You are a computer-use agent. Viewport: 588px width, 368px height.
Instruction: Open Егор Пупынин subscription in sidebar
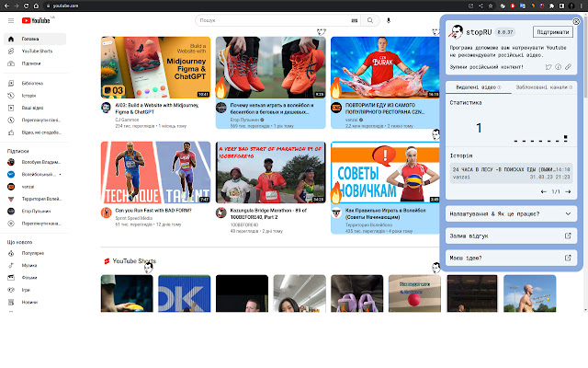click(x=35, y=211)
